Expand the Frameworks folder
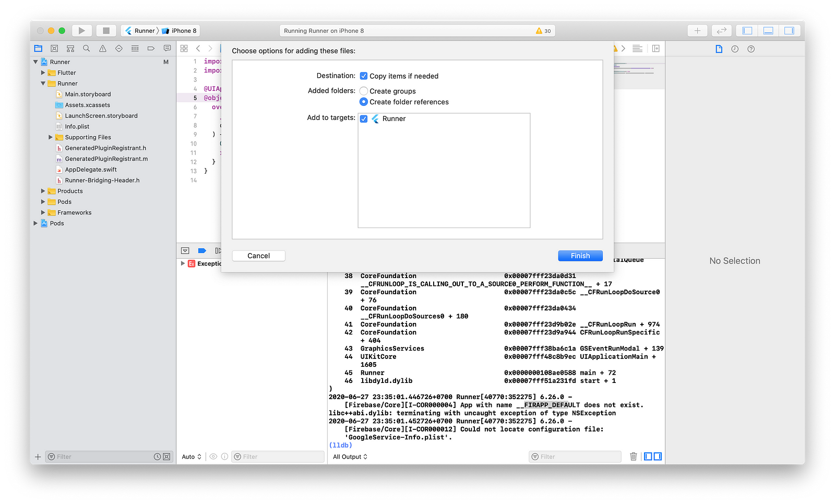Viewport: 835px width, 504px height. (43, 213)
